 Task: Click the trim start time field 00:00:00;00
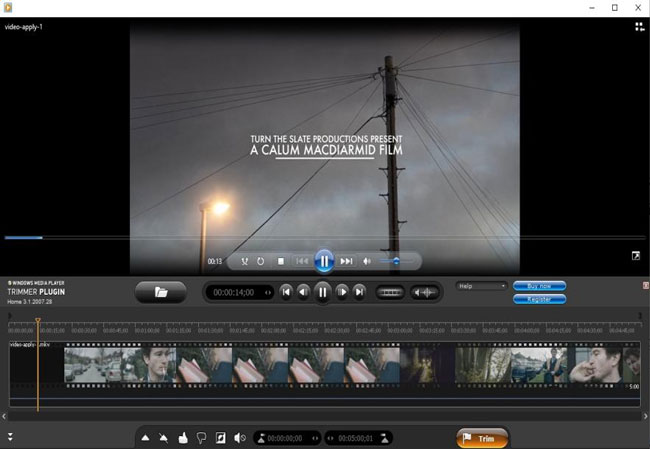point(285,438)
